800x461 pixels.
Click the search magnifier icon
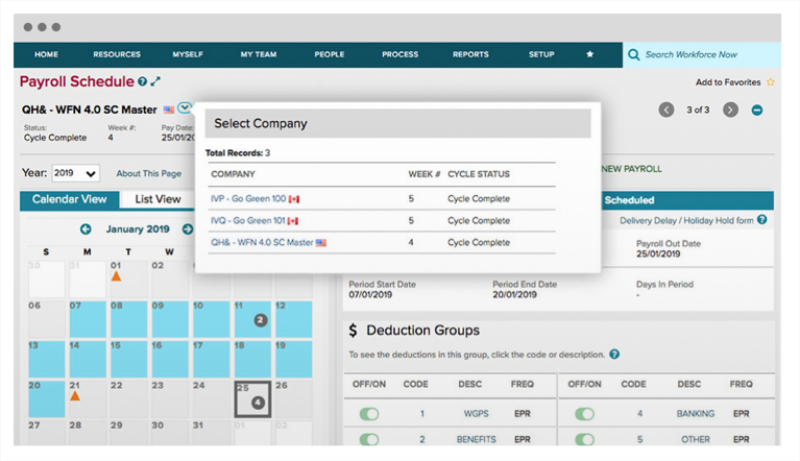pyautogui.click(x=634, y=55)
